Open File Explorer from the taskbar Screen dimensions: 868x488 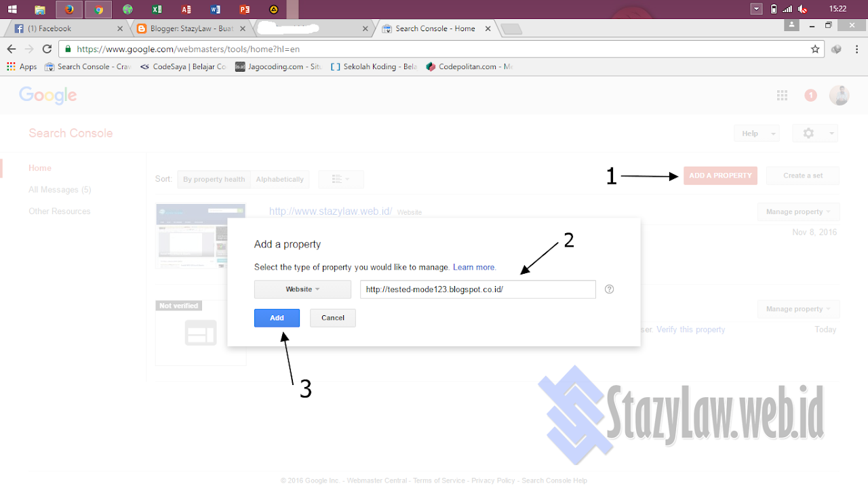tap(40, 9)
